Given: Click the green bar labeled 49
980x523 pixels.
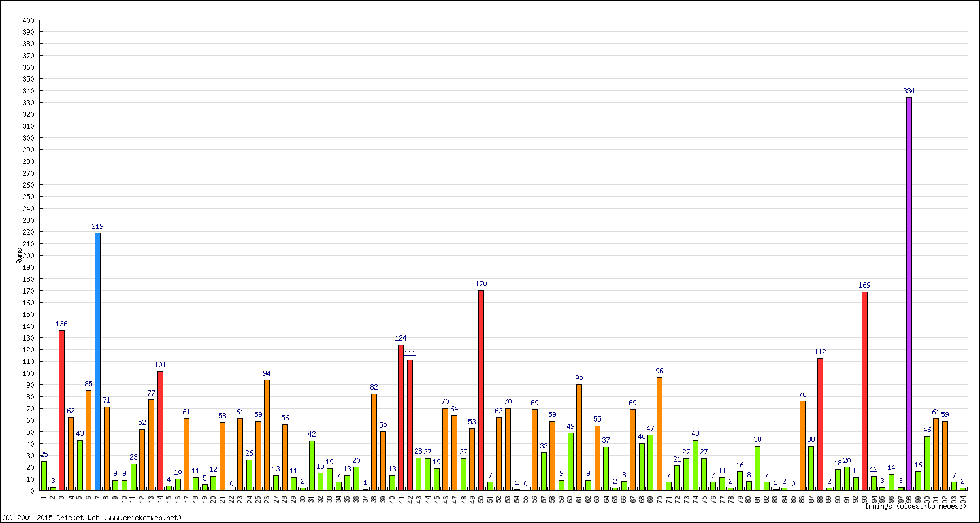Looking at the screenshot, I should [x=570, y=462].
